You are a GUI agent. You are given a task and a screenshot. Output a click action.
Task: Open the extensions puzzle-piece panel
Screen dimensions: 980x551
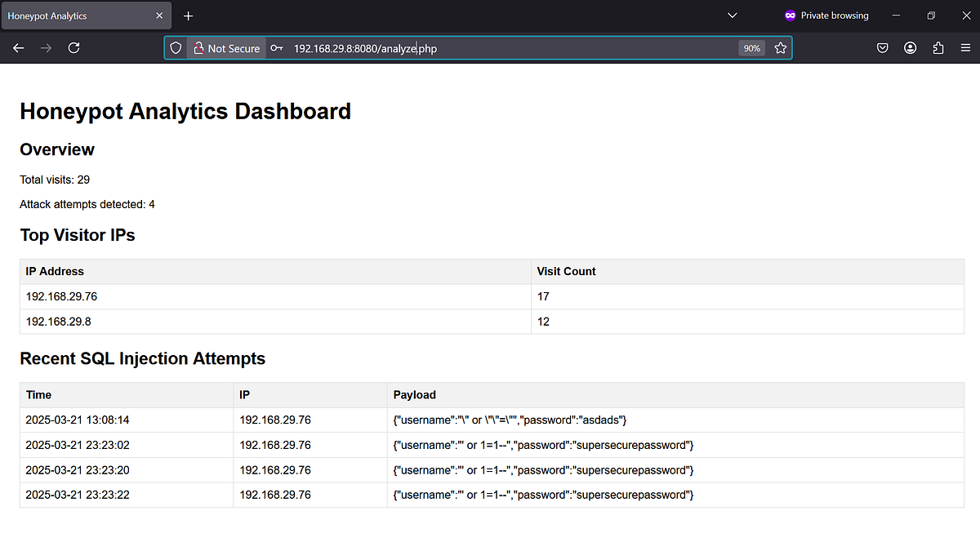(x=938, y=48)
